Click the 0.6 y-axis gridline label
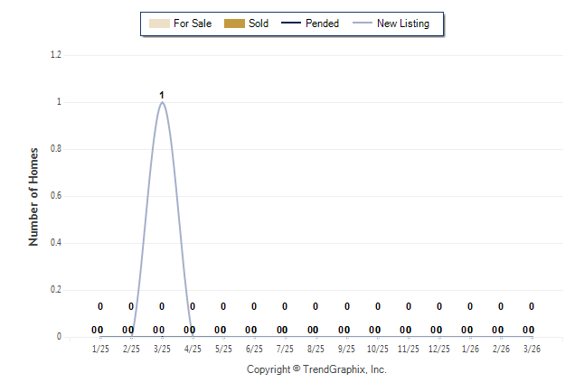 [x=55, y=196]
